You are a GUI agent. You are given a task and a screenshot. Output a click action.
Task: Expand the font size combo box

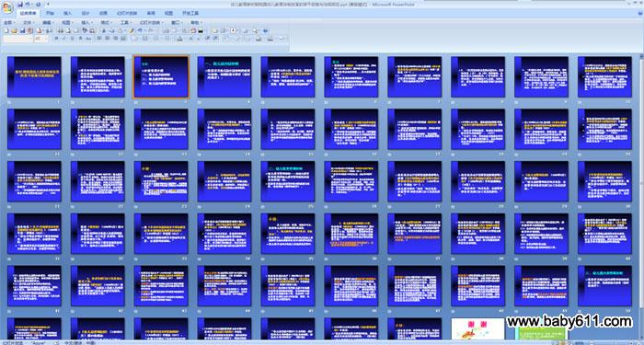point(41,39)
